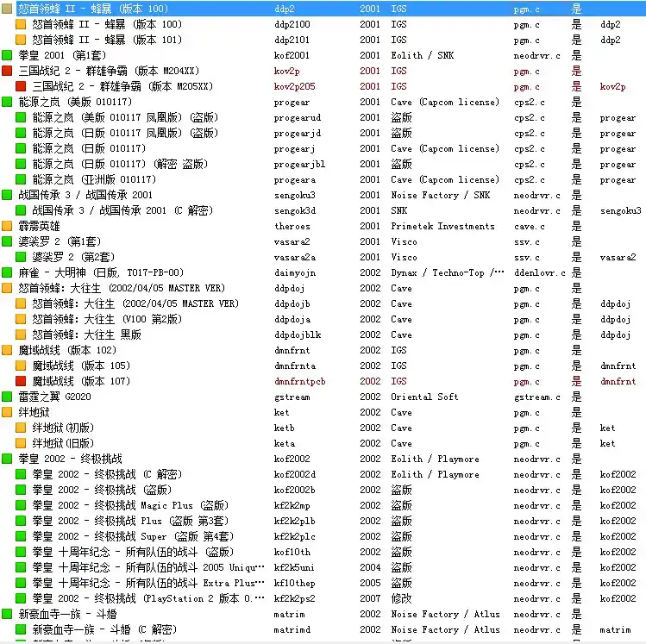Click 'Primetek Investments' manufacturer cell
Image resolution: width=646 pixels, height=644 pixels.
443,226
